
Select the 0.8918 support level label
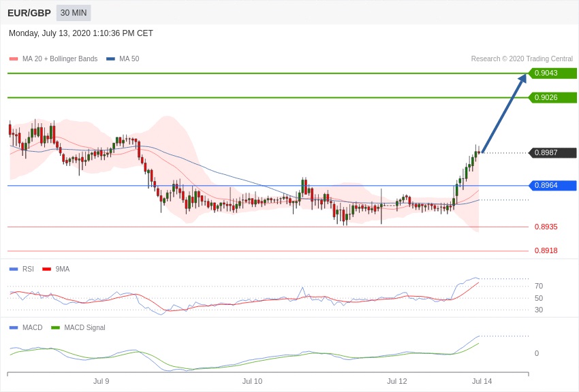tap(546, 251)
